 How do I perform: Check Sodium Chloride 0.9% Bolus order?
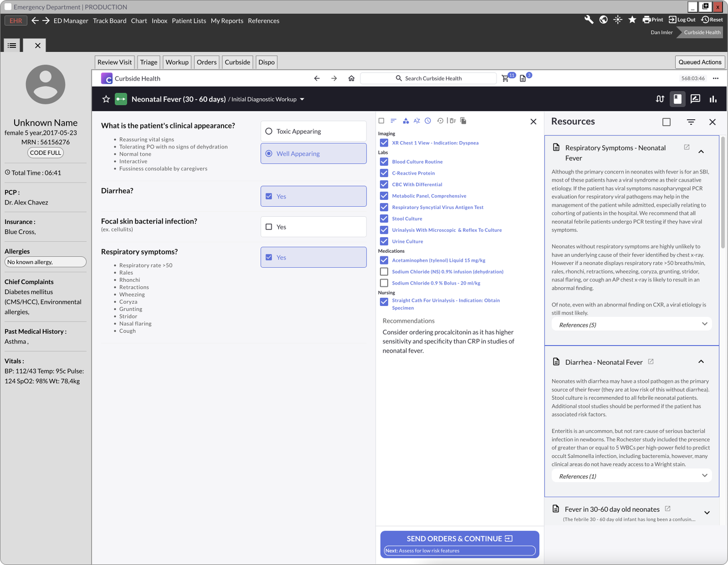[x=384, y=283]
